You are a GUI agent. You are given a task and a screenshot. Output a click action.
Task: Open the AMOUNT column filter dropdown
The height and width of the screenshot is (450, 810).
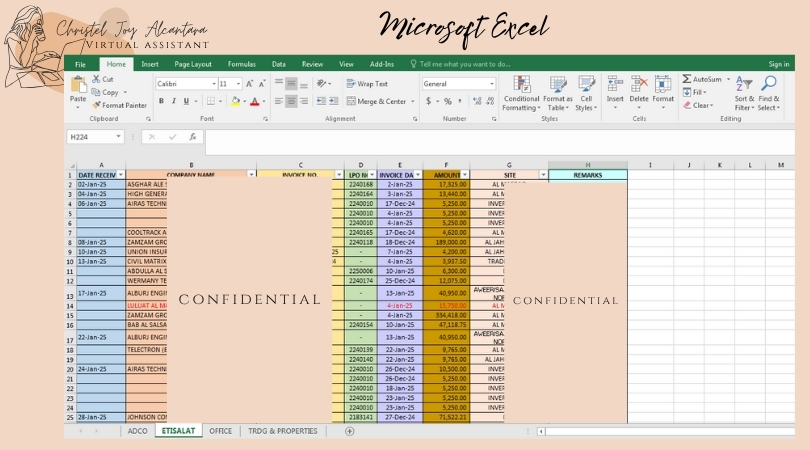(466, 174)
